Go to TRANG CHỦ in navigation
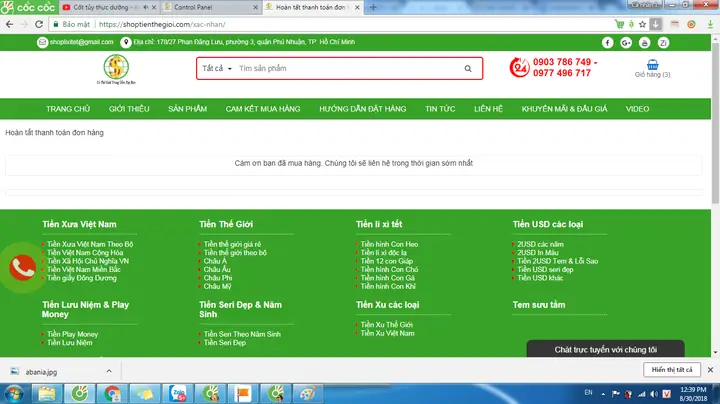The image size is (720, 404). (x=68, y=108)
